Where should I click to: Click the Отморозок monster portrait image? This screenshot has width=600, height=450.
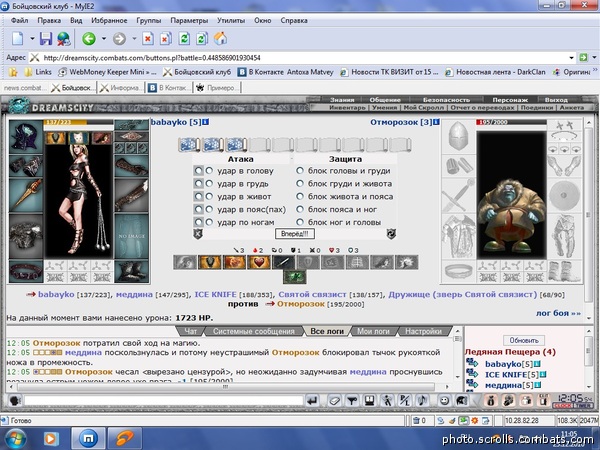click(511, 195)
